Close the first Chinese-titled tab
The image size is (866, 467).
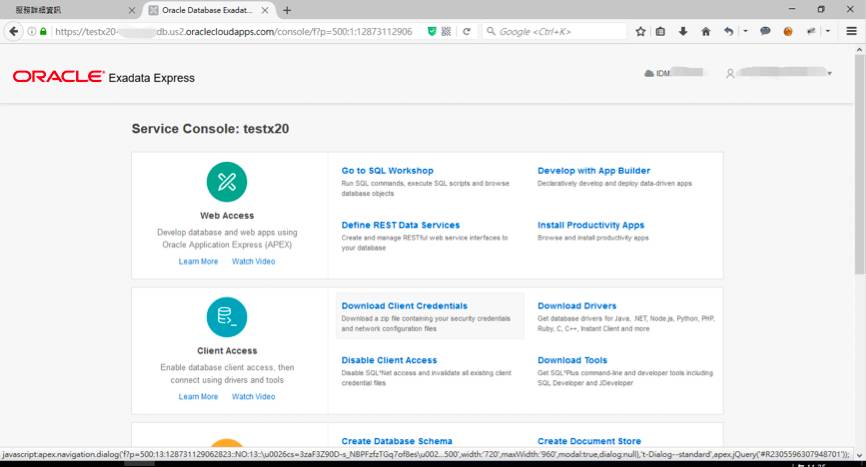[x=131, y=10]
